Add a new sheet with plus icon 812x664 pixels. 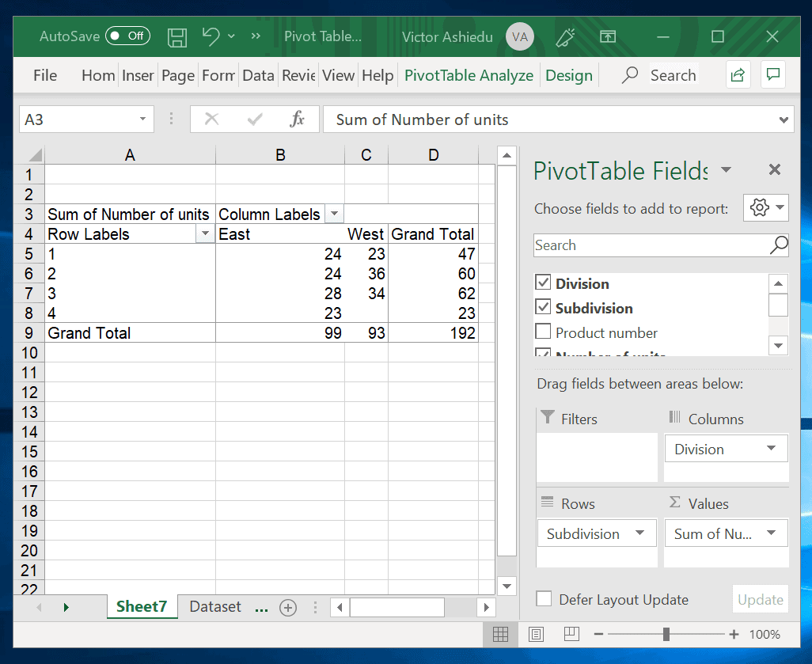(288, 607)
